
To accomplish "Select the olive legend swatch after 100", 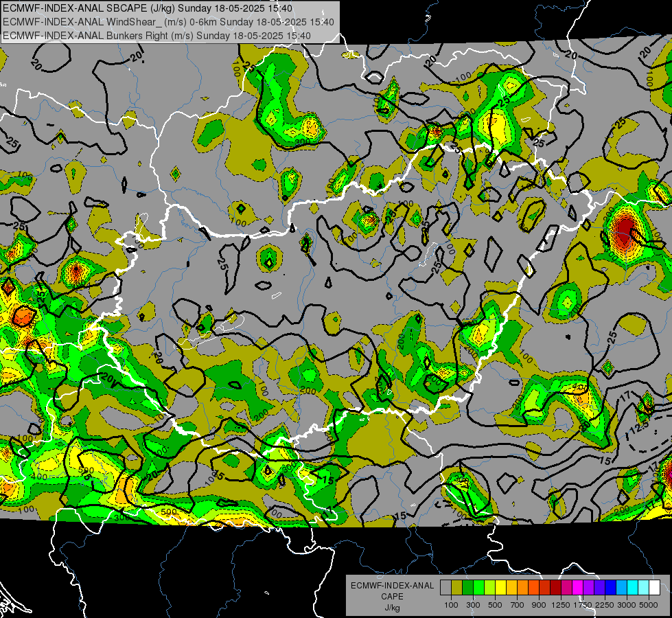I will click(x=456, y=588).
